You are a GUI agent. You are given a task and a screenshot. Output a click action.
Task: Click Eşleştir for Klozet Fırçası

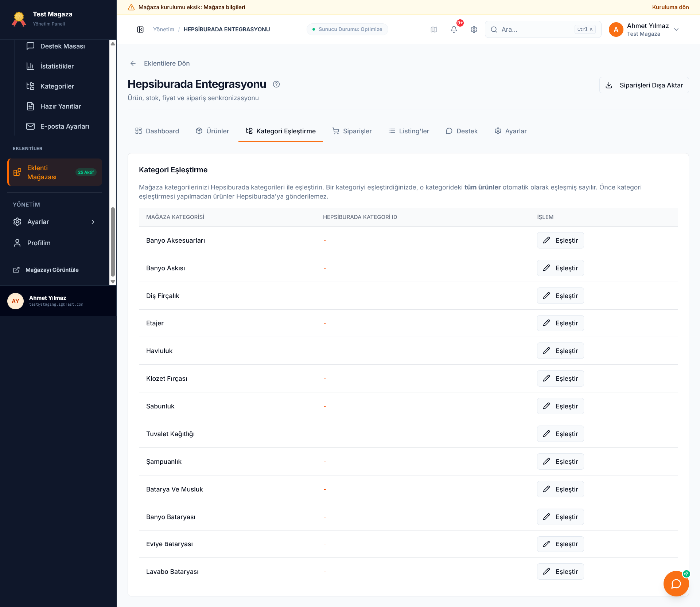coord(560,379)
